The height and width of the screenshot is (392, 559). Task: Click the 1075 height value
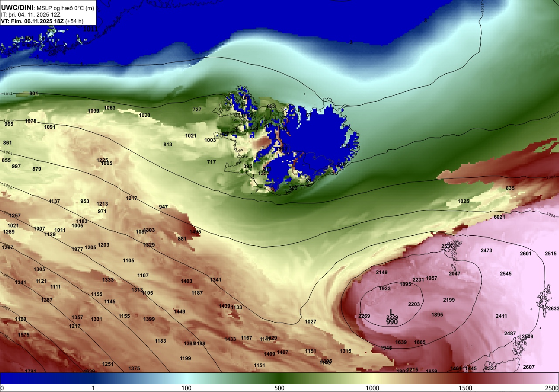coord(31,121)
